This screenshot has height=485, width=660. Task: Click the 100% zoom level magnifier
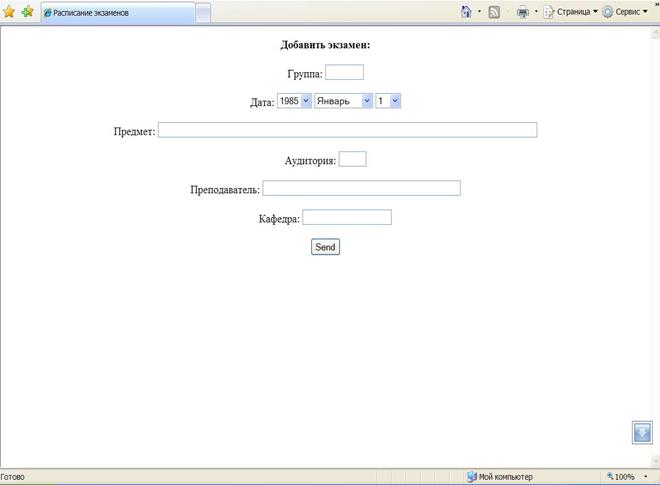(611, 477)
